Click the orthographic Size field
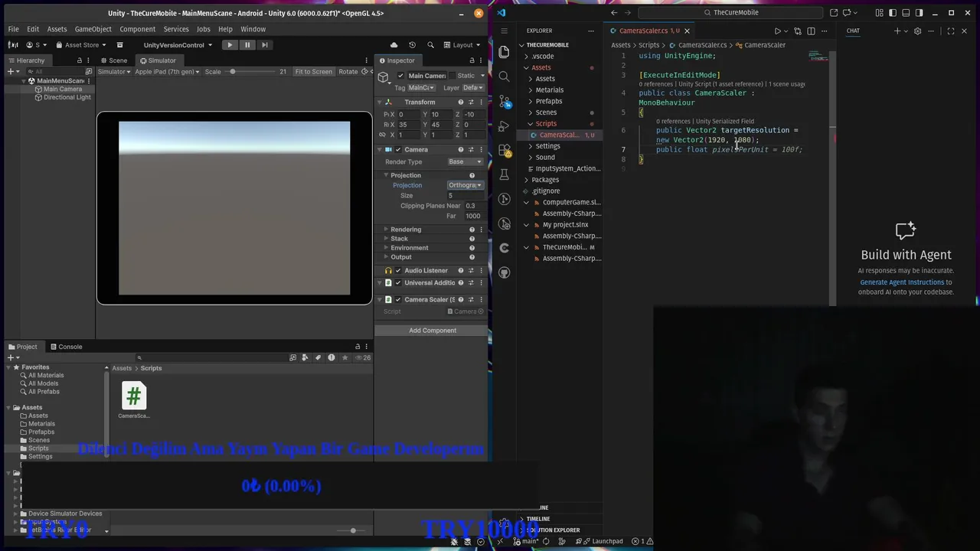The height and width of the screenshot is (551, 980). click(465, 195)
